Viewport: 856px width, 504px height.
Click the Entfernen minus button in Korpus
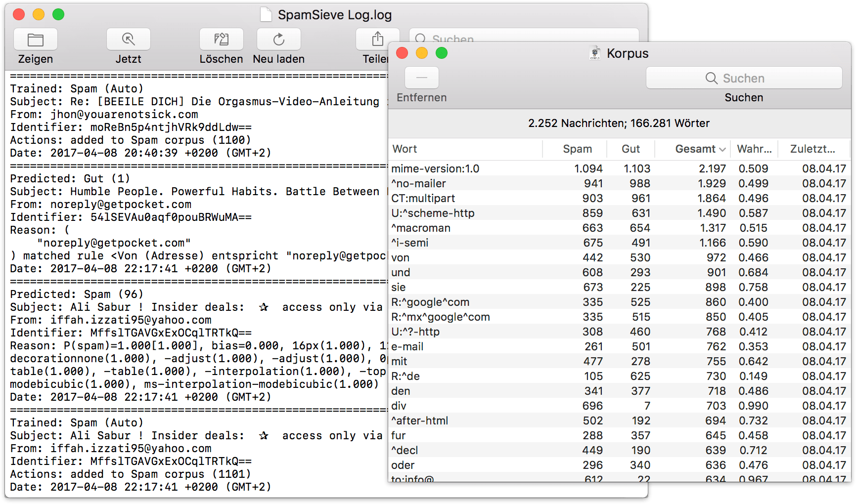pyautogui.click(x=422, y=78)
